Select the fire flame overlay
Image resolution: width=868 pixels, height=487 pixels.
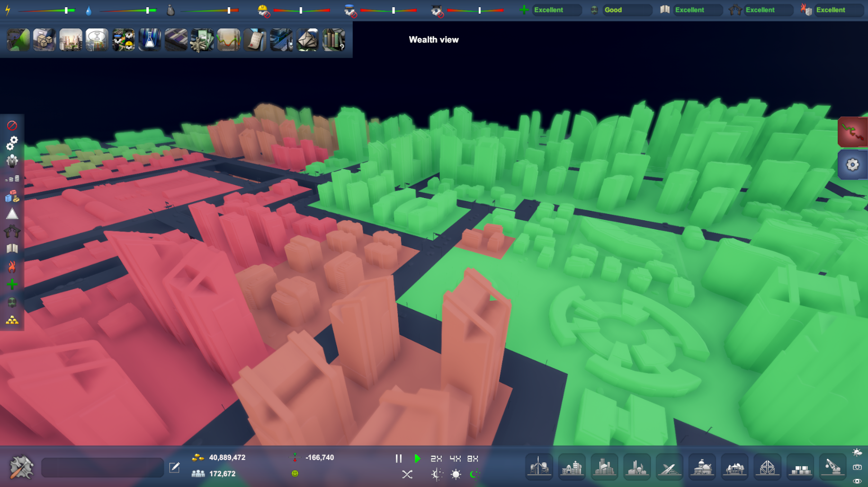(x=12, y=267)
